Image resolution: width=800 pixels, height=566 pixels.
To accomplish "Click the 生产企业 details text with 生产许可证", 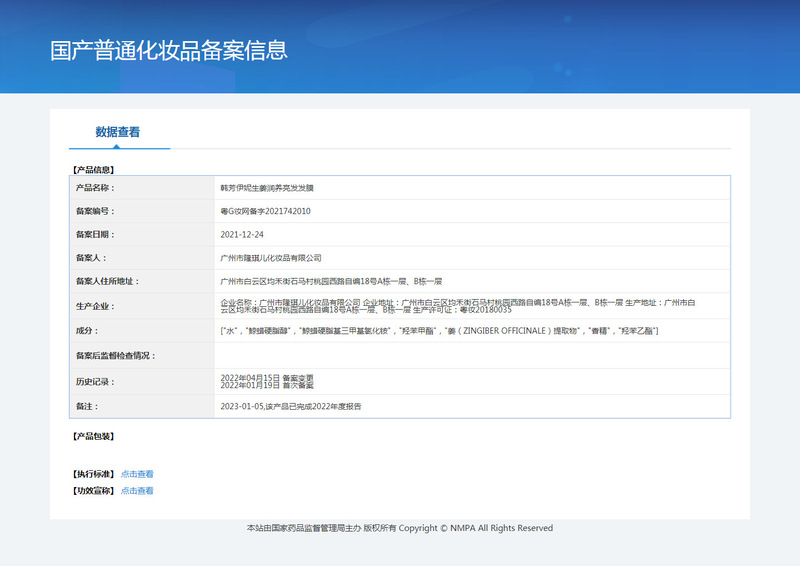I will (458, 306).
